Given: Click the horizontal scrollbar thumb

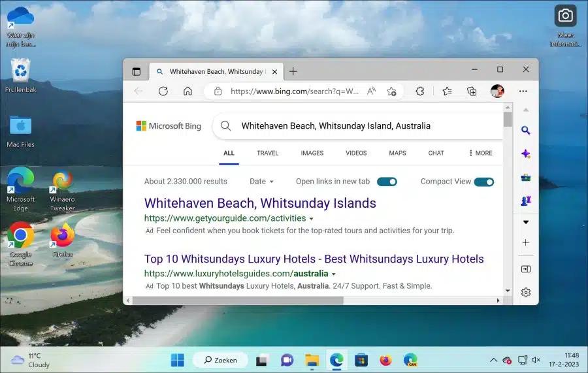Looking at the screenshot, I should coord(238,300).
